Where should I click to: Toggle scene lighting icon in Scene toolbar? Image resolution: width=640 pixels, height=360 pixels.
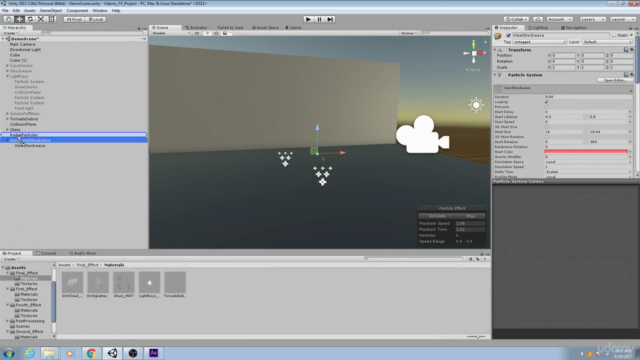207,33
